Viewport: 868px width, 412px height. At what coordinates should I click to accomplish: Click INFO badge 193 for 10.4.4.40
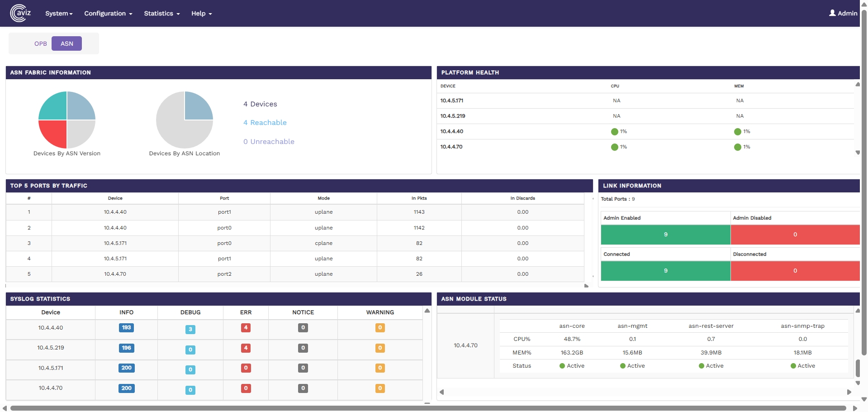click(126, 328)
